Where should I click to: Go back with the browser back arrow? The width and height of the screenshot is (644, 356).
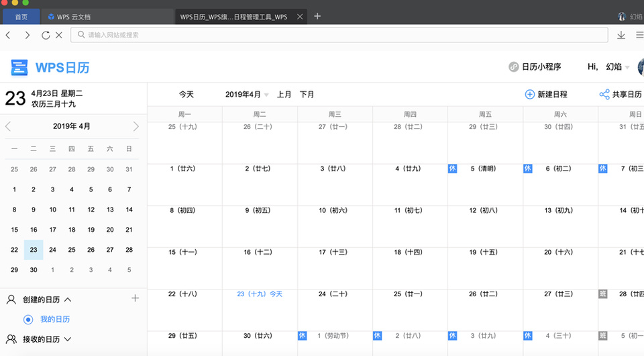coord(8,36)
